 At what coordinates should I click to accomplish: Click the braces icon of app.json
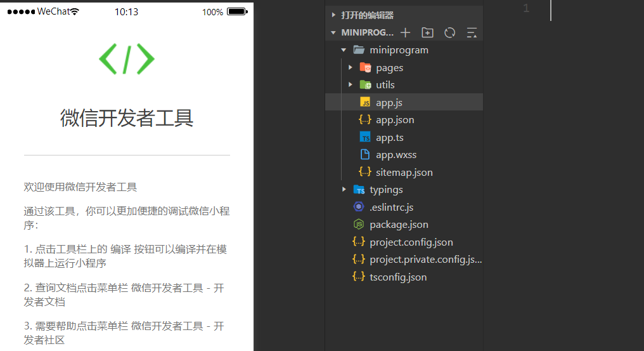pos(364,120)
